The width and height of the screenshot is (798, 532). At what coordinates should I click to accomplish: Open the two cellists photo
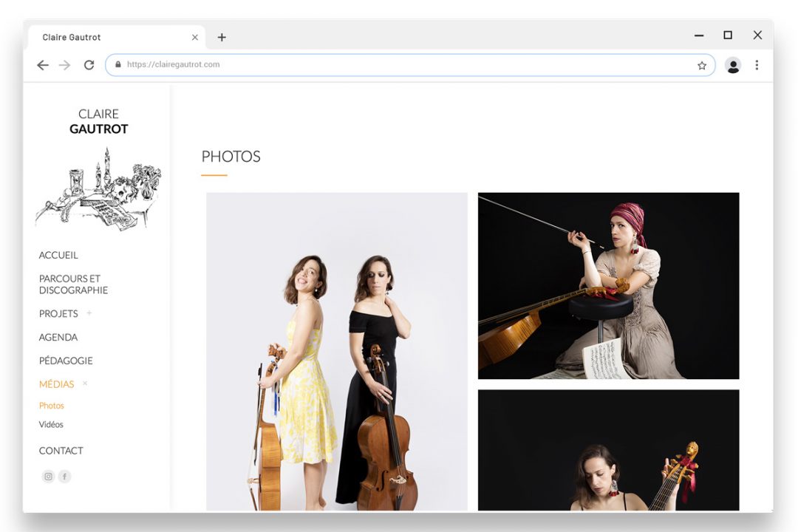337,351
